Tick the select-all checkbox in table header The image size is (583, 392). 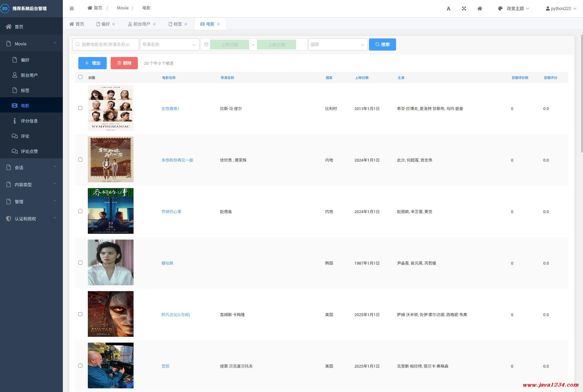pos(80,77)
